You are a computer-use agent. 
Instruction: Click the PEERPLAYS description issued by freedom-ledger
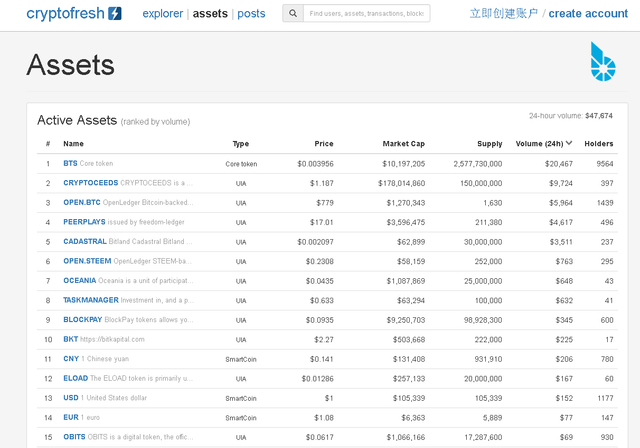pos(146,222)
